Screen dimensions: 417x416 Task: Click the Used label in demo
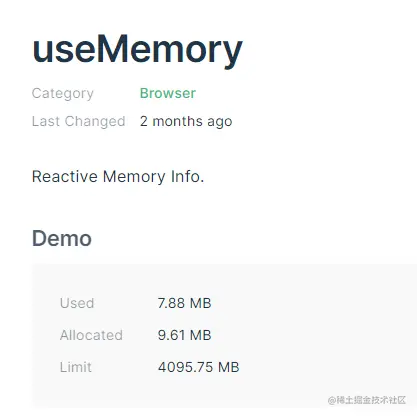[77, 303]
